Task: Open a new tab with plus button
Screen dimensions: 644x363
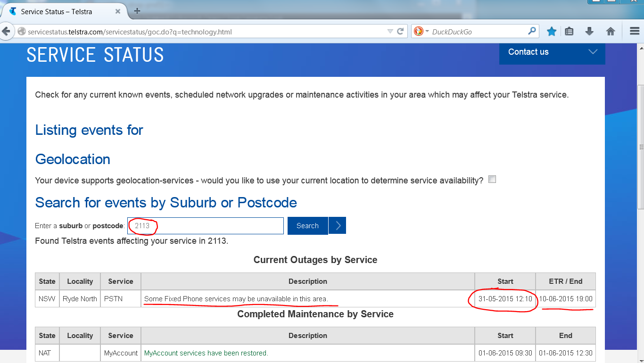Action: point(137,11)
